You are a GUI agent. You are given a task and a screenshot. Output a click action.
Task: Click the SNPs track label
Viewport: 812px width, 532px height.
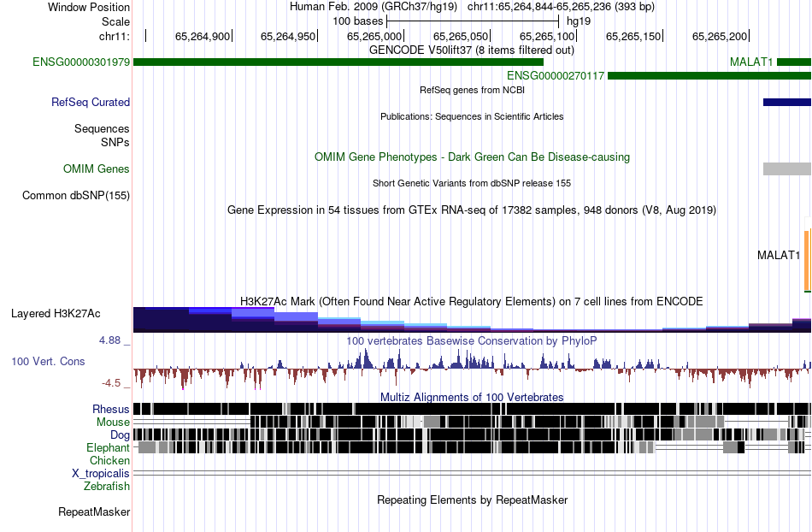pyautogui.click(x=115, y=142)
